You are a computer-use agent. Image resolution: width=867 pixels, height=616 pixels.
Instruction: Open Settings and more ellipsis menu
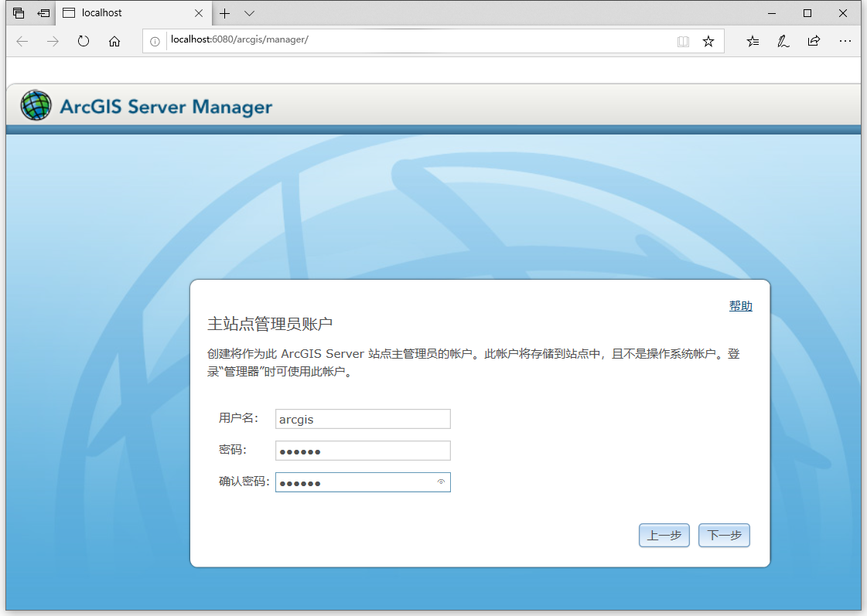click(845, 42)
